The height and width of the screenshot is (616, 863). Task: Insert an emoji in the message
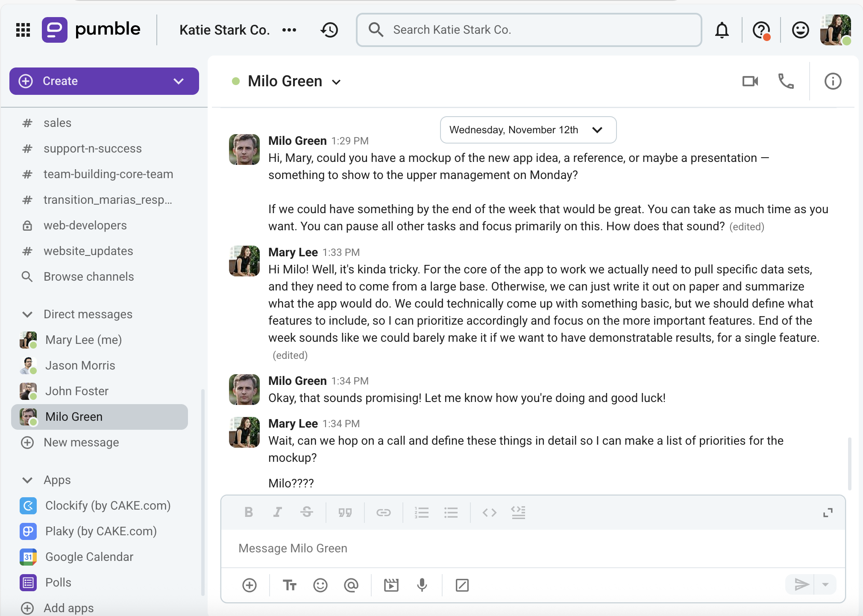pyautogui.click(x=320, y=585)
